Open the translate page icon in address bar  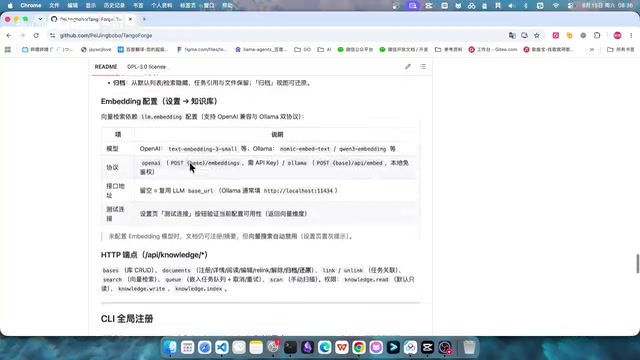pyautogui.click(x=512, y=36)
